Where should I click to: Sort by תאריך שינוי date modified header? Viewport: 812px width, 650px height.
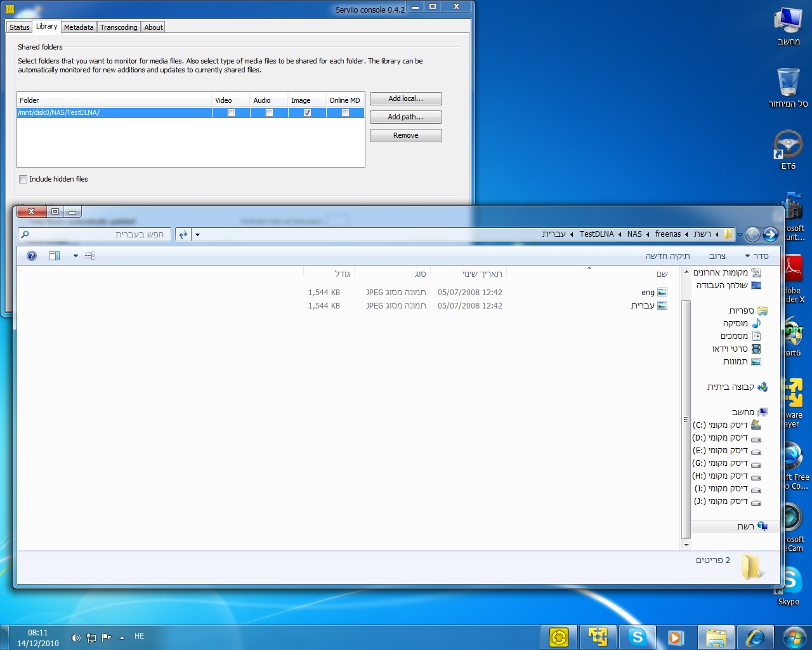click(x=482, y=274)
